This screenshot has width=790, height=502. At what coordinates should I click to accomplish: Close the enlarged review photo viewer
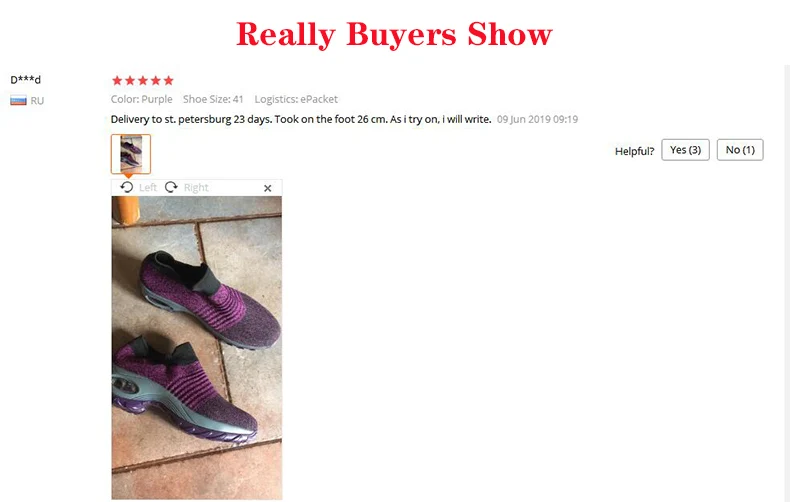[x=268, y=188]
